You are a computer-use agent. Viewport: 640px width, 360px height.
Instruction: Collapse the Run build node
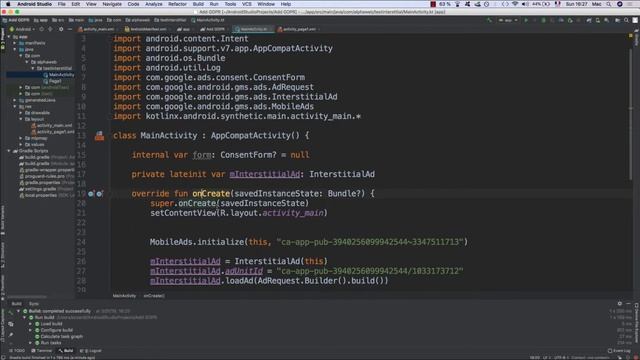pos(24,318)
